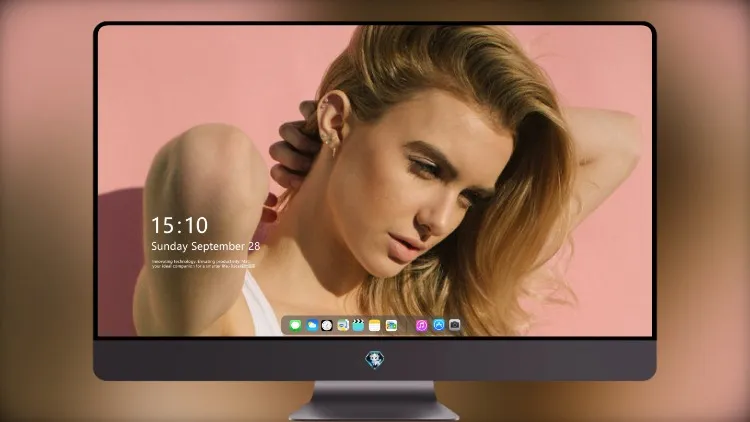Launch the clapperboard video app in the dock

358,325
